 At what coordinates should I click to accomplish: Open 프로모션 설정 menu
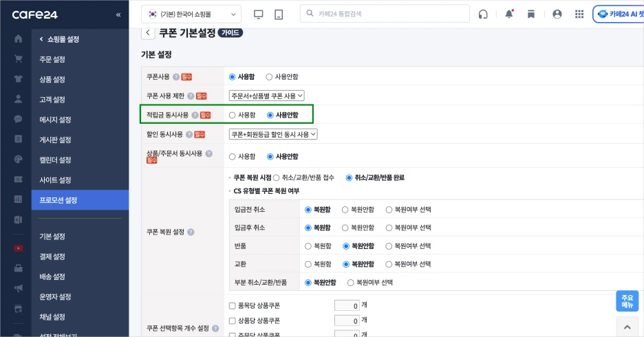[x=80, y=200]
